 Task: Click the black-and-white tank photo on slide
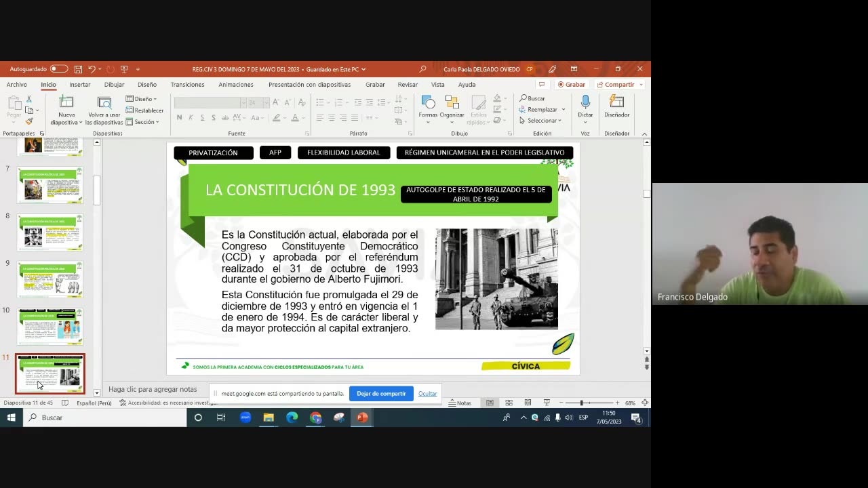click(x=496, y=279)
